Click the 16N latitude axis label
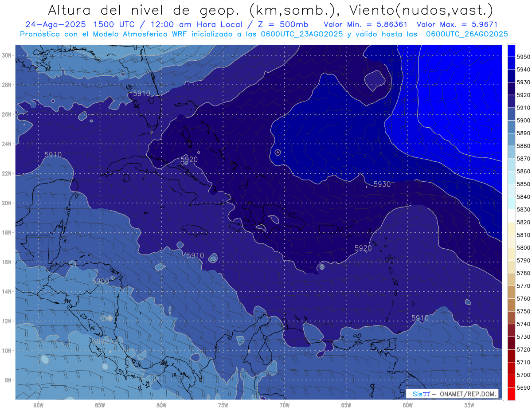The width and height of the screenshot is (532, 411). 7,262
